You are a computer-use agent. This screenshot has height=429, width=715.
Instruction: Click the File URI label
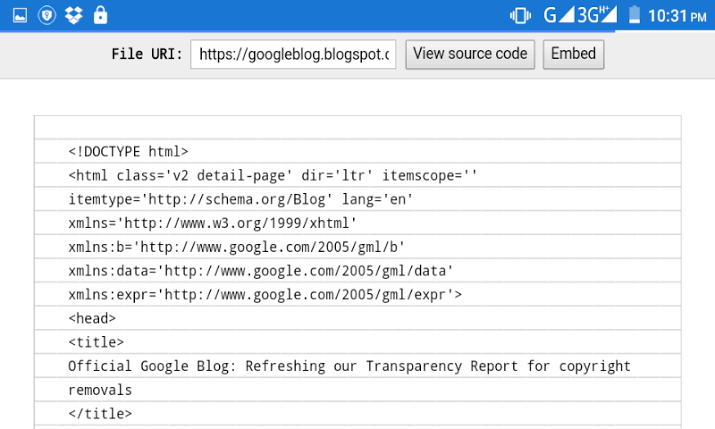[x=147, y=54]
